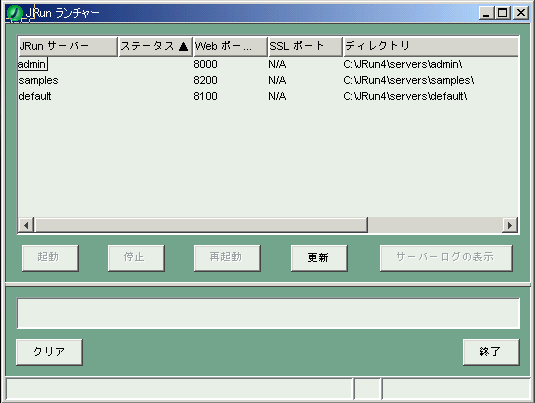Click the N/A SSL cell in samples row
This screenshot has width=535, height=403.
point(277,80)
